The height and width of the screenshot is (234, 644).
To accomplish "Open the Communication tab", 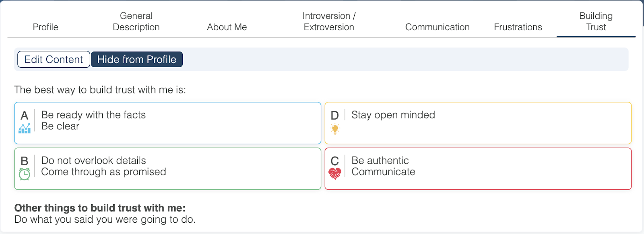I will pyautogui.click(x=437, y=27).
